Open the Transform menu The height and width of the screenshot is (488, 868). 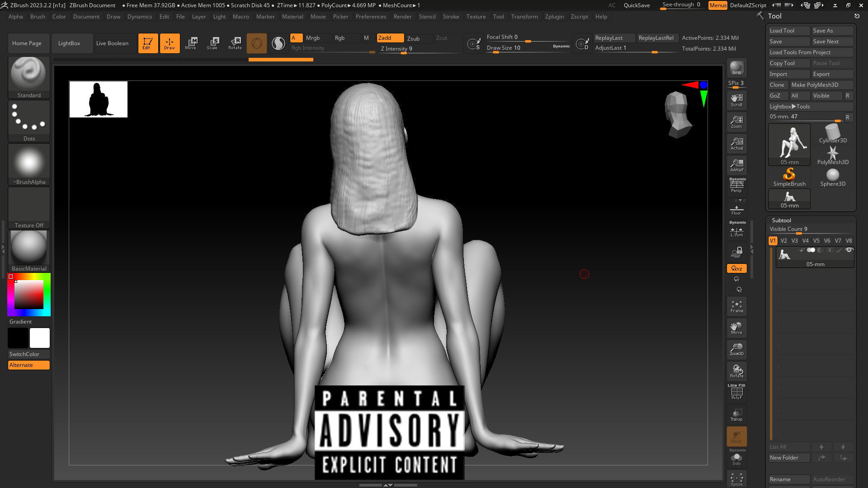tap(524, 17)
